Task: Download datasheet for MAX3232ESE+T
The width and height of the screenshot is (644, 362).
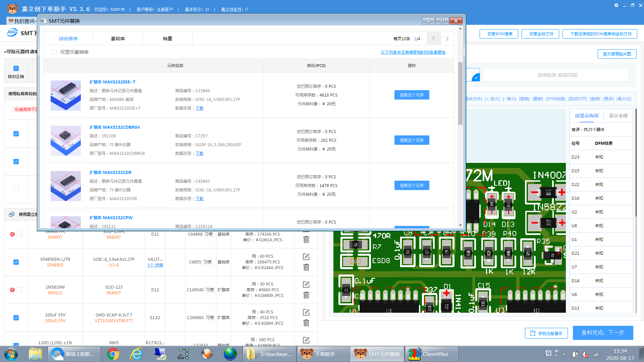Action: coord(199,108)
